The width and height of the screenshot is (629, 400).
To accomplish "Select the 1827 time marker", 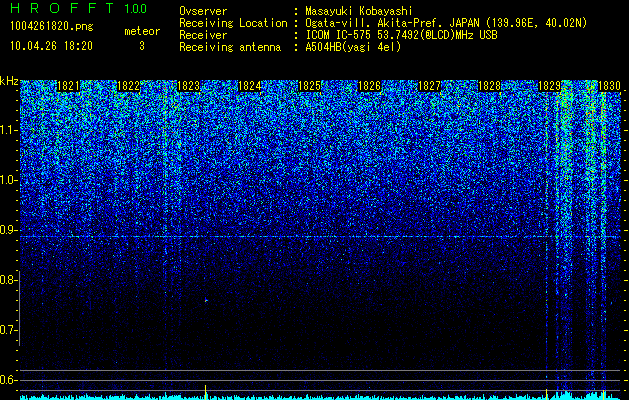I will coord(429,86).
